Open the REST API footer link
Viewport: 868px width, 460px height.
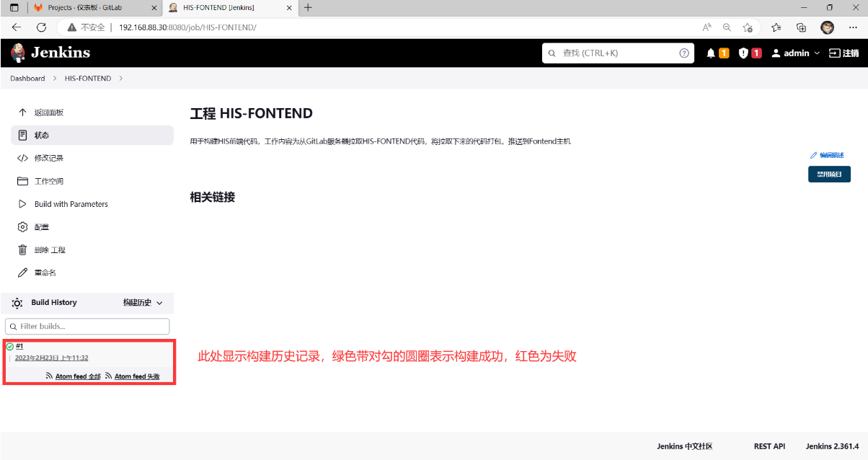769,446
